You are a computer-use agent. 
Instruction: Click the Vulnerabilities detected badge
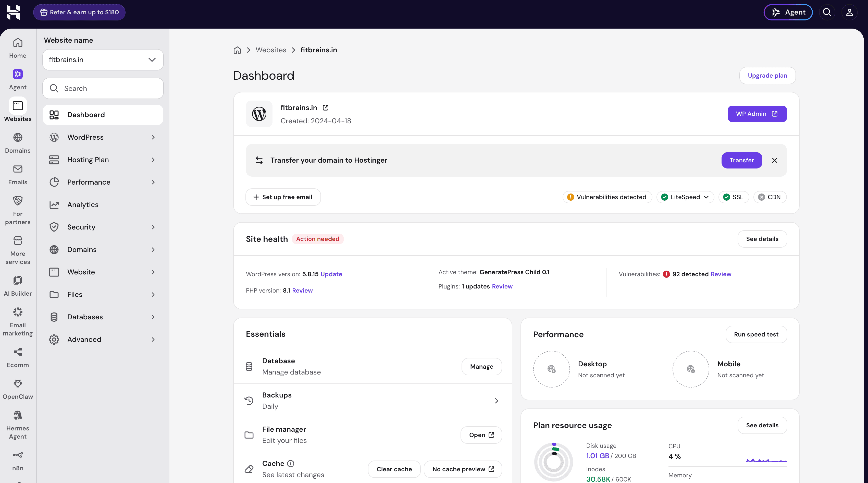[x=607, y=197]
